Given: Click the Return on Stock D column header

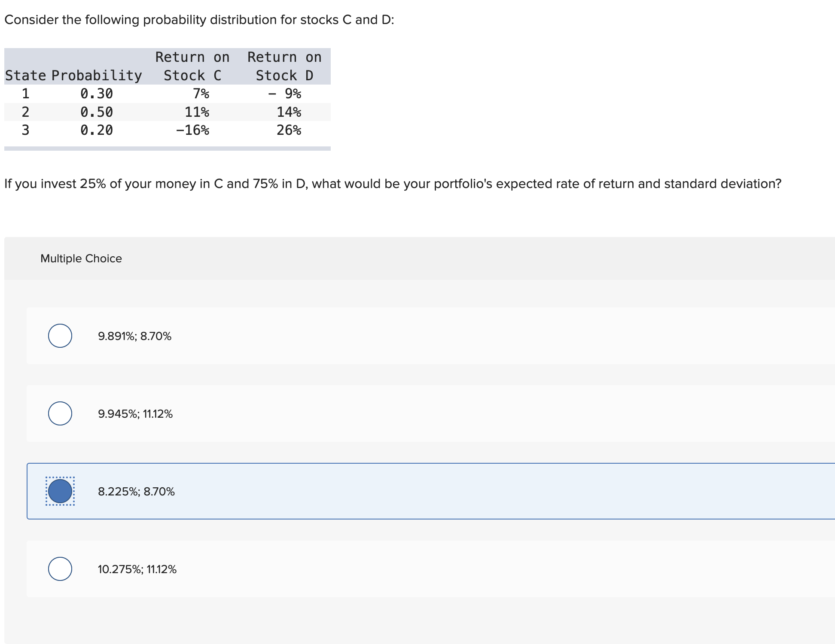Looking at the screenshot, I should [x=284, y=66].
